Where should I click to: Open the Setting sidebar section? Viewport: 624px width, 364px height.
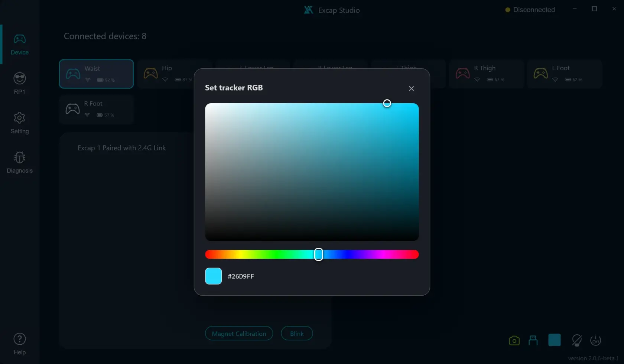click(19, 123)
